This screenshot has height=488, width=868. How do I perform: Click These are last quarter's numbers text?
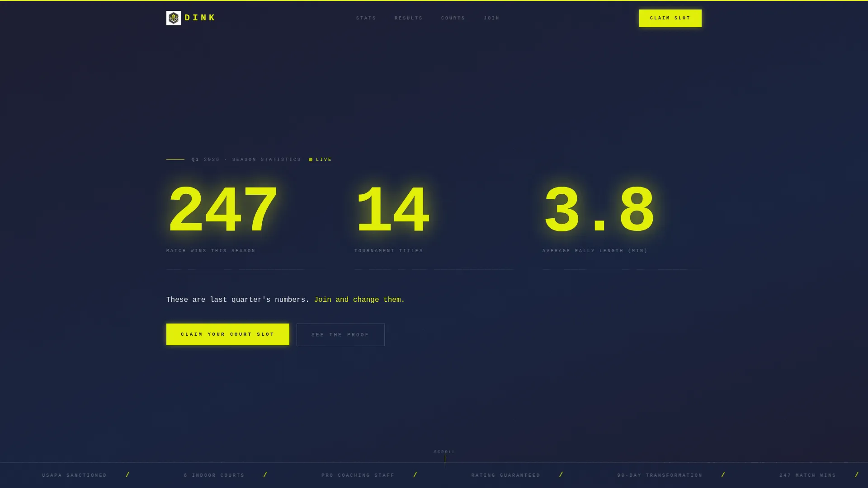pyautogui.click(x=238, y=300)
